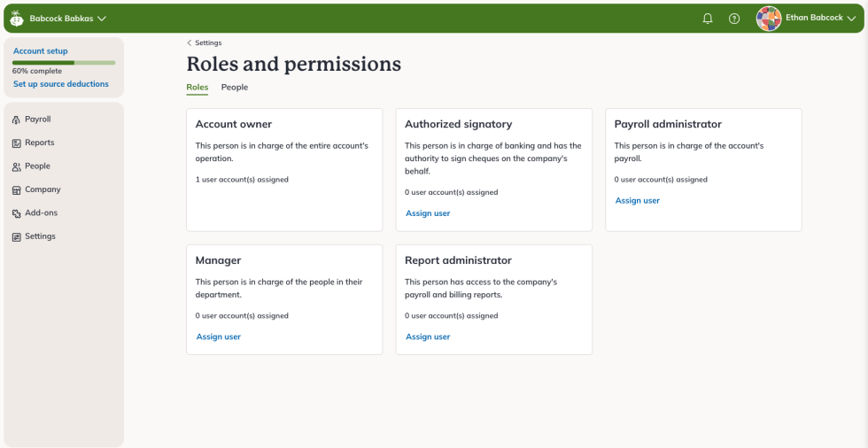868x448 pixels.
Task: Assign user to Authorized signatory role
Action: point(428,213)
